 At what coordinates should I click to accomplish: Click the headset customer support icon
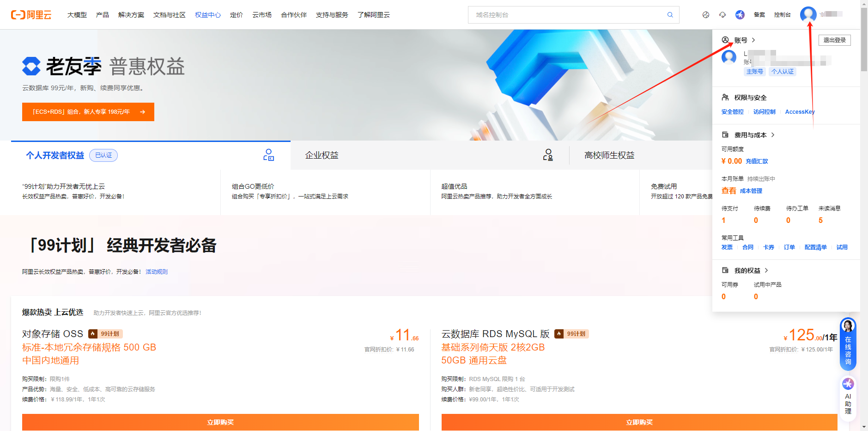coord(722,14)
